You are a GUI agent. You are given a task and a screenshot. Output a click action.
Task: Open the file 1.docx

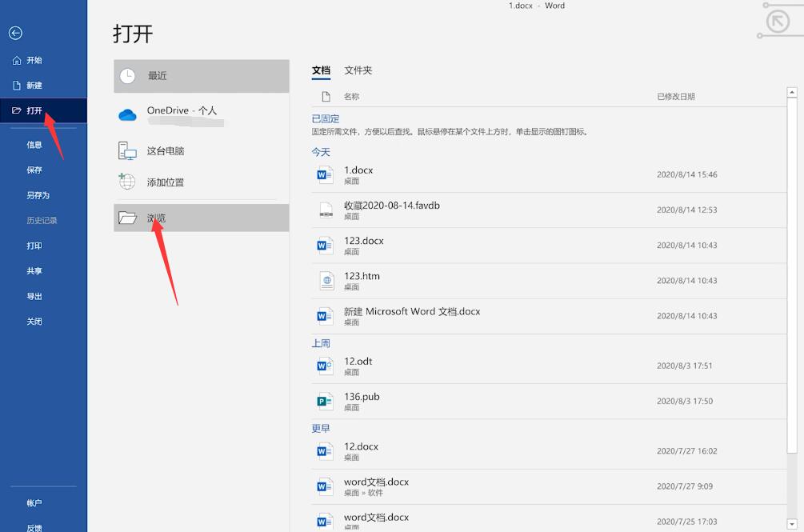(549, 174)
